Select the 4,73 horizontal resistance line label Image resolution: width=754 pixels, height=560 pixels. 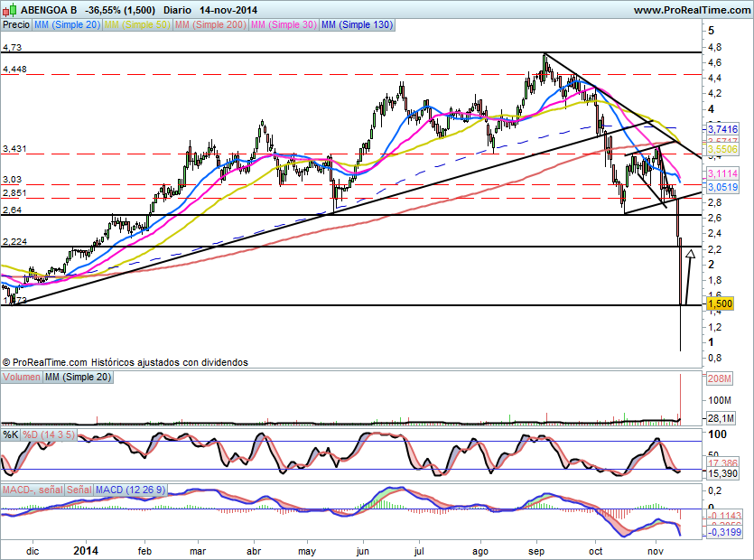tap(12, 46)
